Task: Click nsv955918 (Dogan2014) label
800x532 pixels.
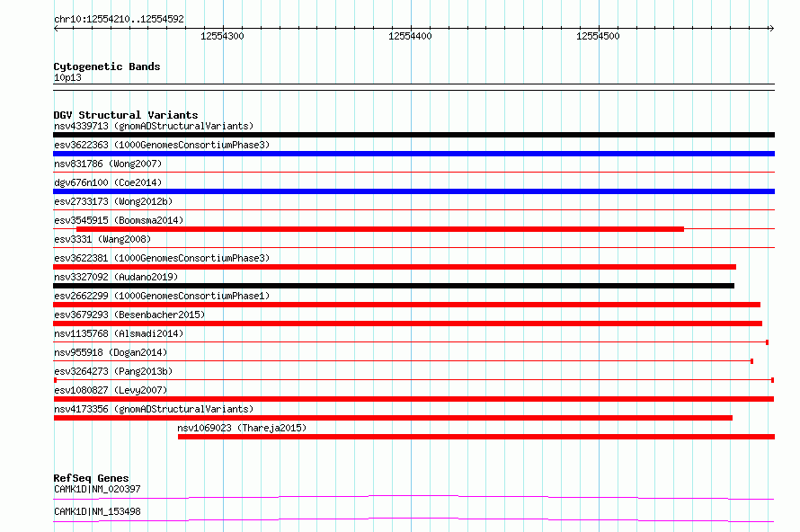Action: click(x=111, y=352)
